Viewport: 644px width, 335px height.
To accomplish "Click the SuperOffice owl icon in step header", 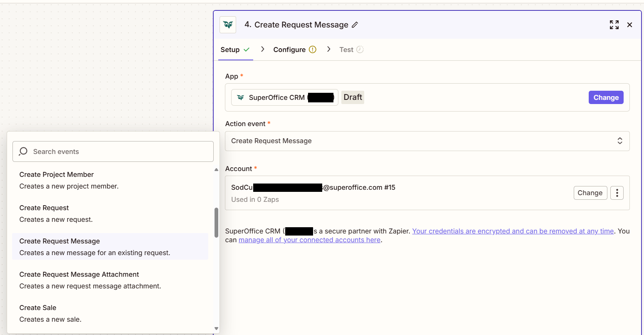I will 228,25.
